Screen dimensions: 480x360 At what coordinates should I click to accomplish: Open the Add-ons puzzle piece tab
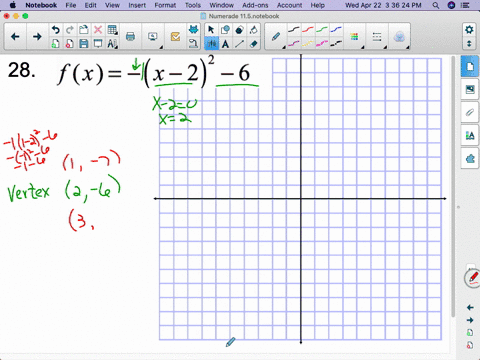tap(470, 159)
